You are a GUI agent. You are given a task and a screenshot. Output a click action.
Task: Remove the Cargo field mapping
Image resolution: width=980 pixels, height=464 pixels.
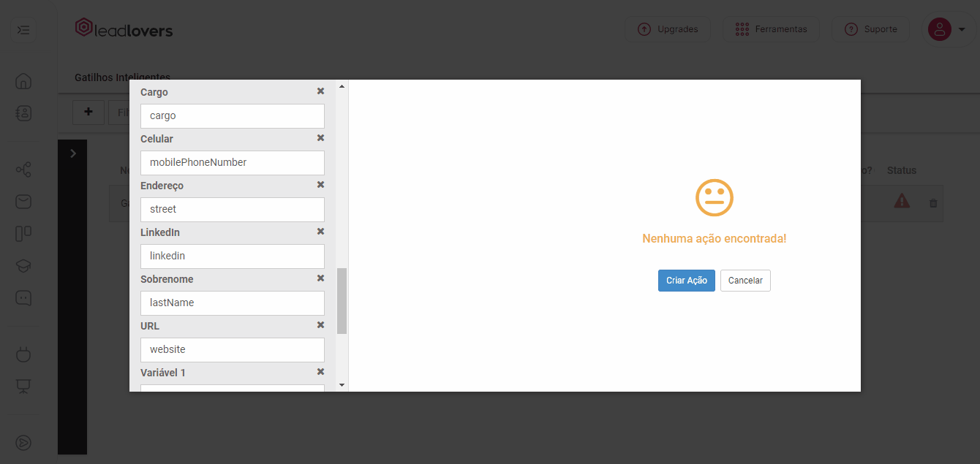point(320,91)
